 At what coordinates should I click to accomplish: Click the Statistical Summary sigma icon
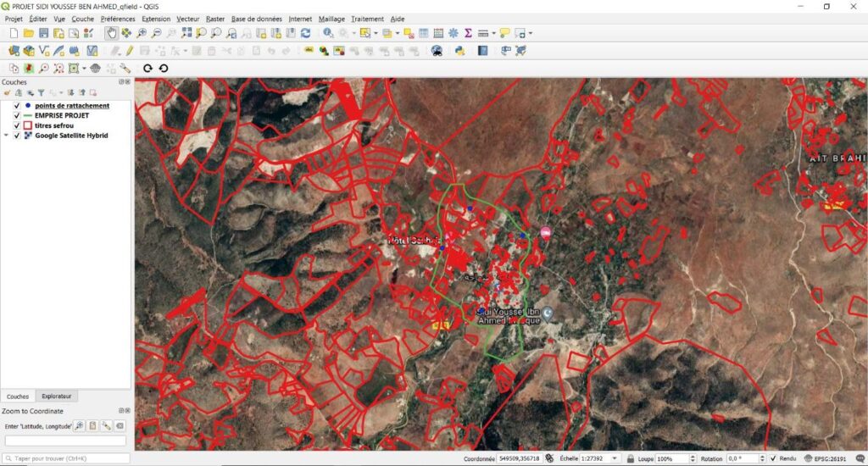pos(467,33)
